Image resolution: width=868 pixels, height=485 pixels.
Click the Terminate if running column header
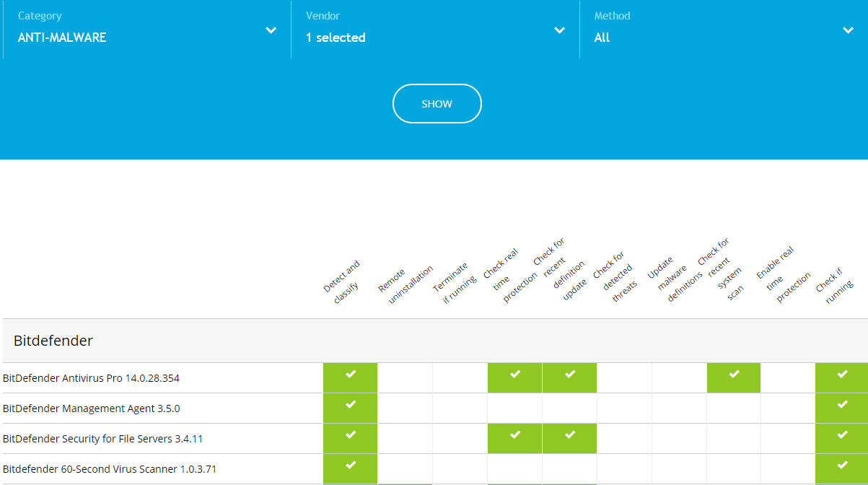456,283
